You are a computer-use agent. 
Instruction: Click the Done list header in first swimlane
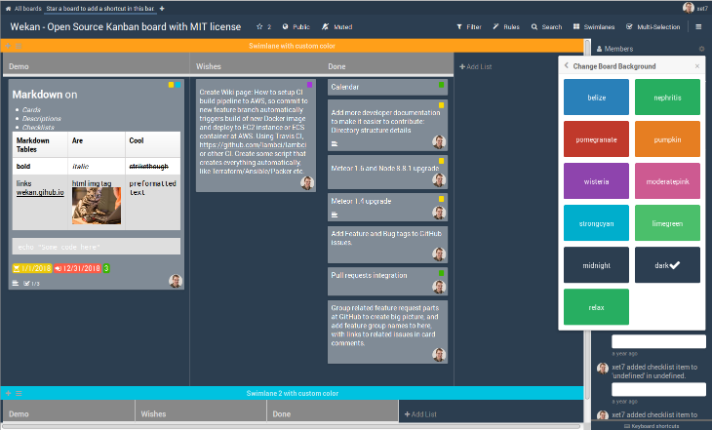(x=337, y=66)
